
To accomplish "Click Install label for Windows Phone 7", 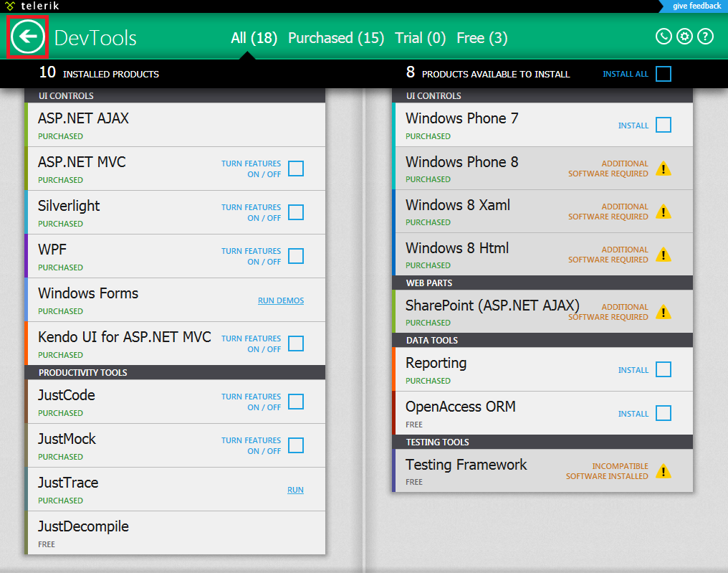I will point(633,126).
